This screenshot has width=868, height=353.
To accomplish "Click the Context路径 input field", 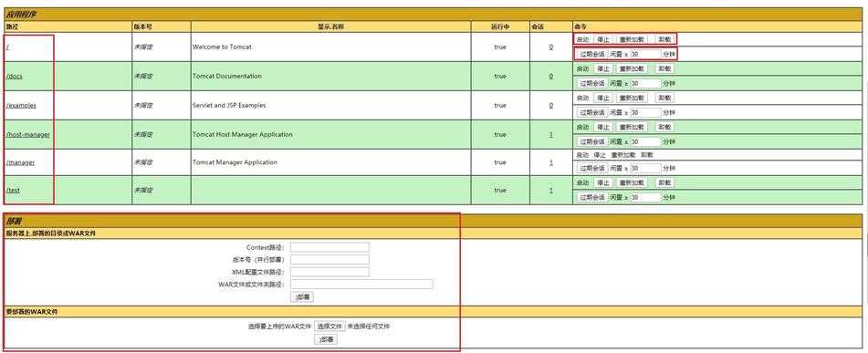I will [x=329, y=247].
